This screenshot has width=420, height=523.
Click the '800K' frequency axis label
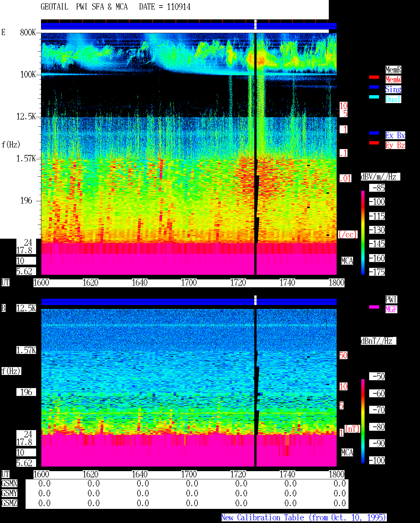coord(28,32)
